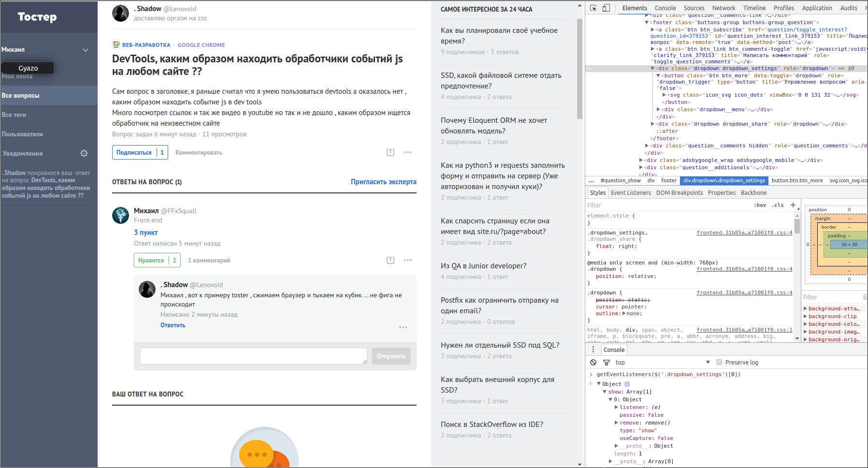Viewport: 868px width, 468px height.
Task: Switch to the Console tab in DevTools
Action: [665, 8]
